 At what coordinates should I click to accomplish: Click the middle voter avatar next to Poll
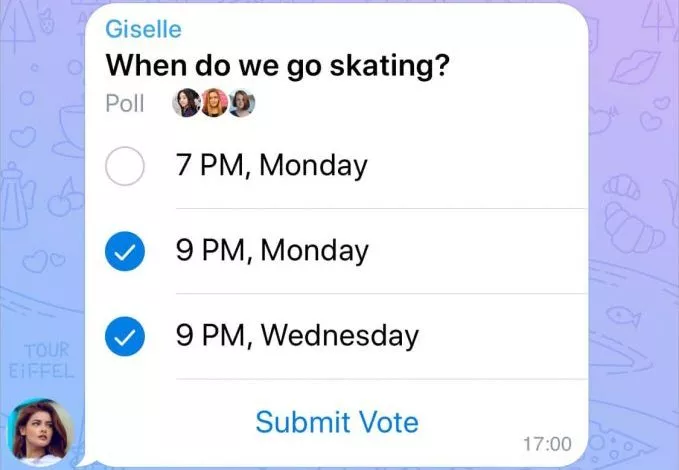[214, 103]
